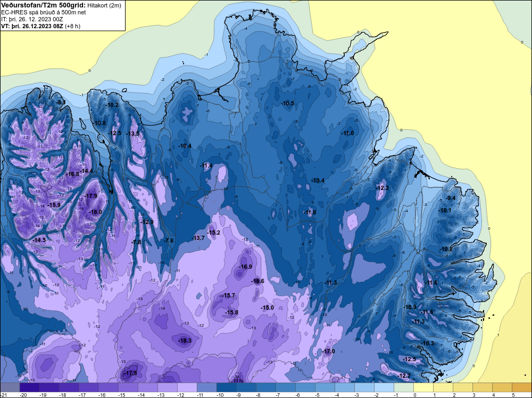The width and height of the screenshot is (532, 398).
Task: Click the -10.9 temperature value
Action: [x=410, y=307]
